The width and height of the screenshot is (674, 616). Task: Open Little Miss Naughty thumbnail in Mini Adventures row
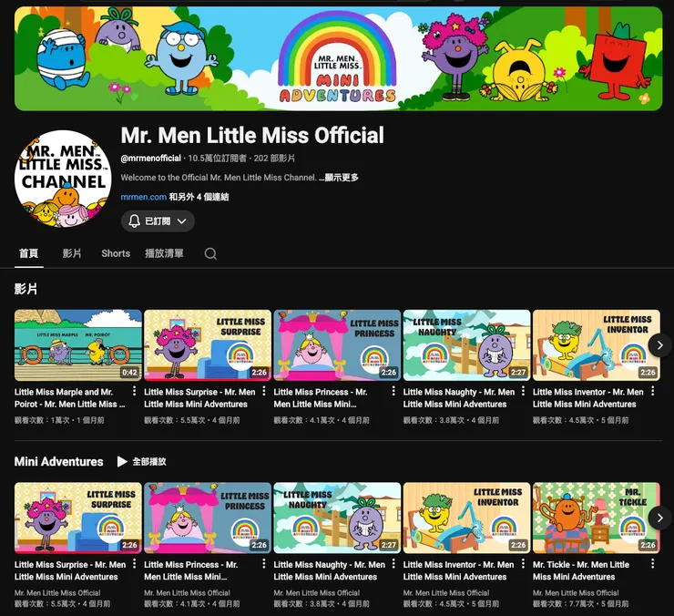tap(337, 518)
